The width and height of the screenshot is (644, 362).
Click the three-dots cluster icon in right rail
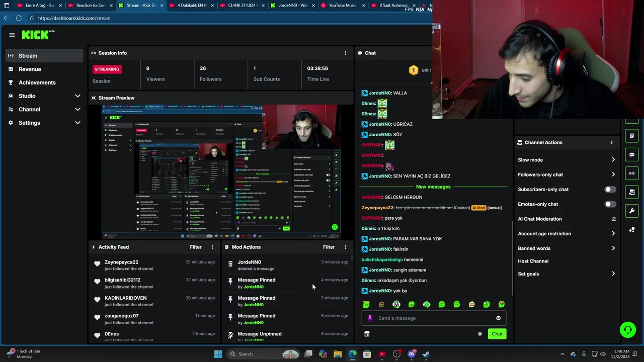coord(632,229)
